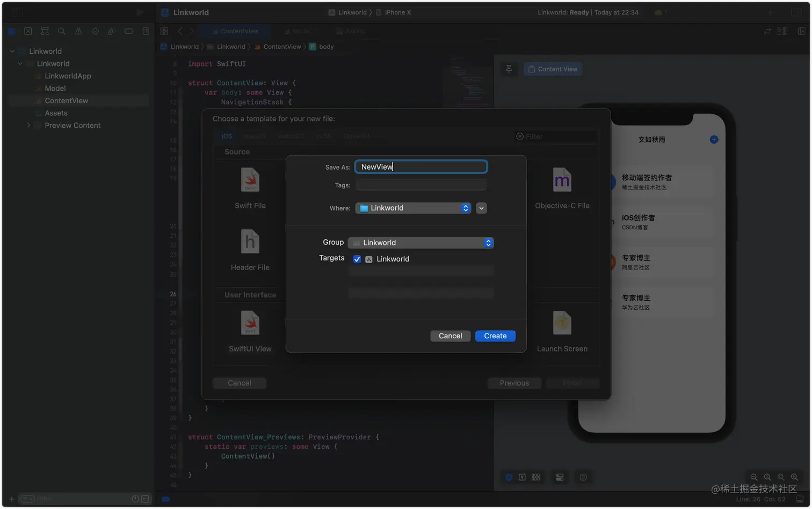Viewport: 812px width, 509px height.
Task: Toggle the inspector panel icon
Action: click(x=796, y=12)
